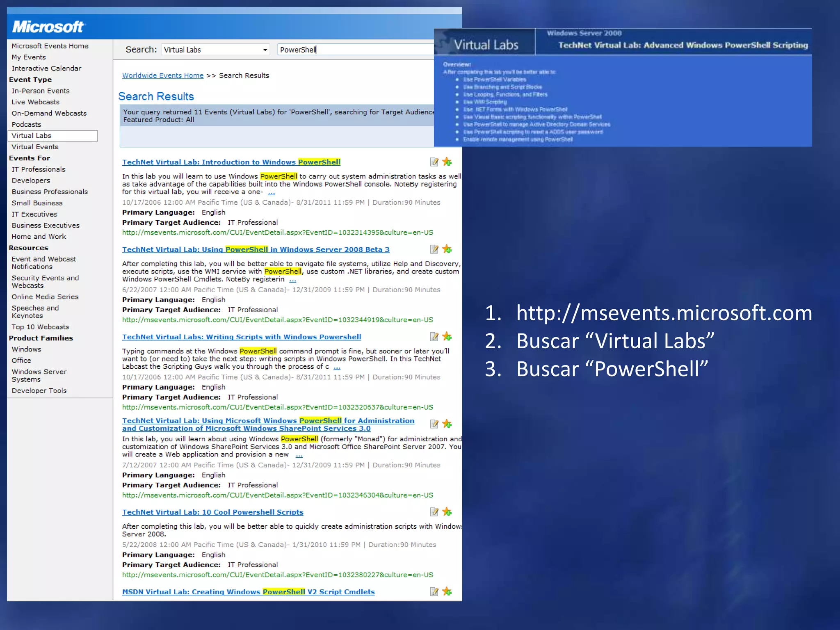The image size is (840, 630).
Task: Expand the ellipsis after 'provision a new'
Action: (299, 455)
